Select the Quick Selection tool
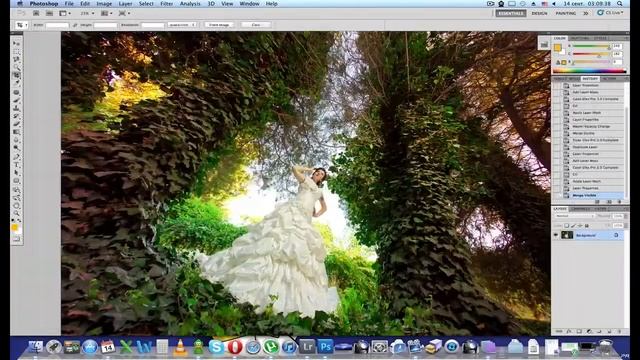 point(16,67)
